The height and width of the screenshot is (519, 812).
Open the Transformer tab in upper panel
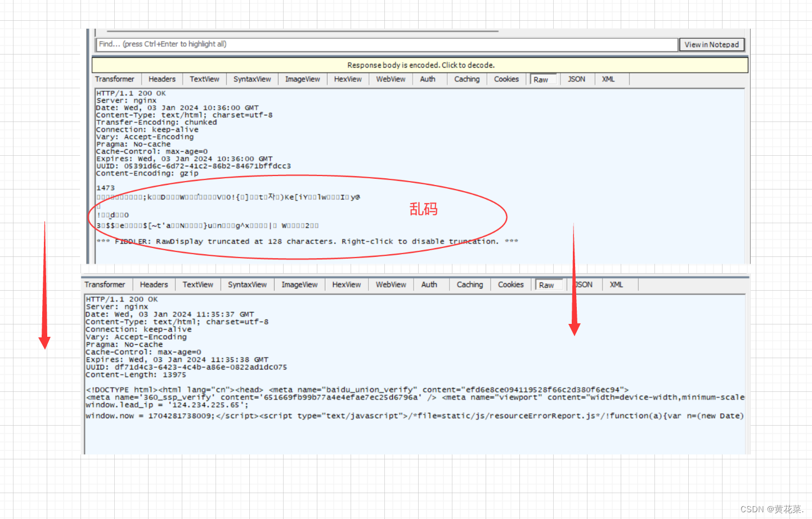point(115,79)
